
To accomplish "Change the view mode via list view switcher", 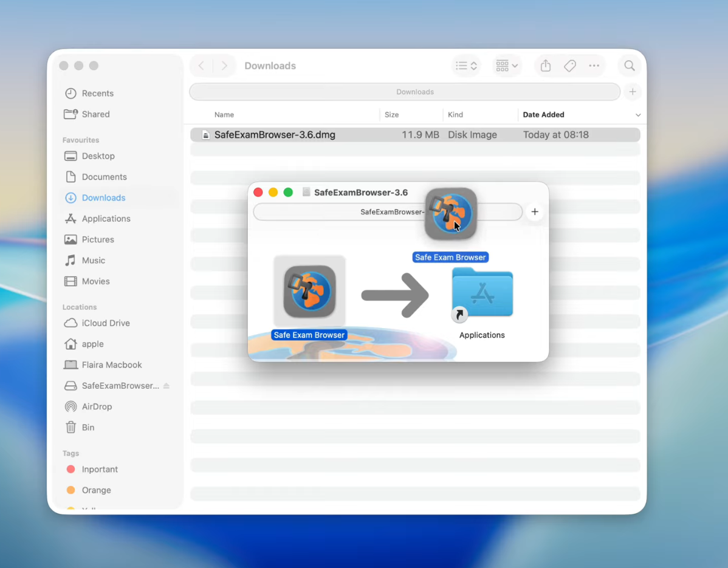I will point(466,66).
